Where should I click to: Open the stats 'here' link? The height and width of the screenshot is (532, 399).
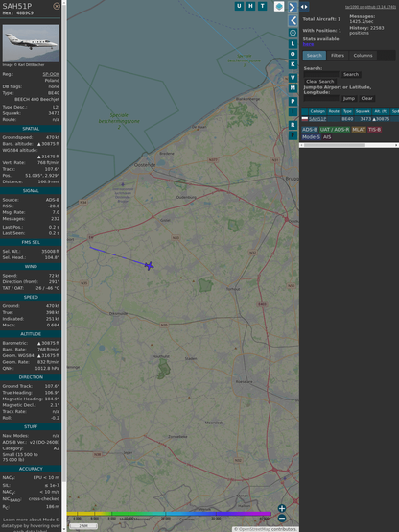click(x=308, y=44)
